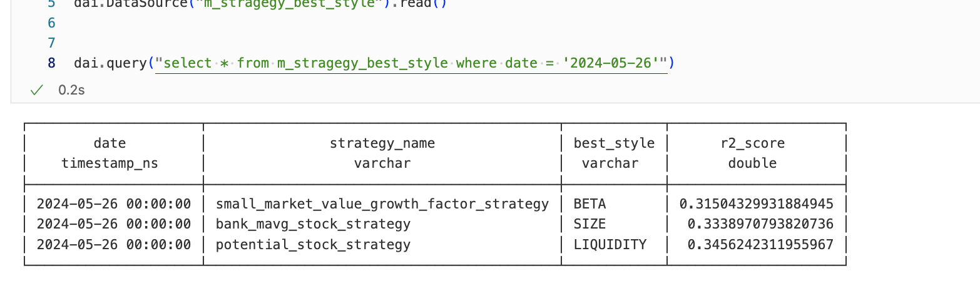Click the 0.3338970793820736 r2_score value
Viewport: 980px width, 288px height.
click(760, 224)
